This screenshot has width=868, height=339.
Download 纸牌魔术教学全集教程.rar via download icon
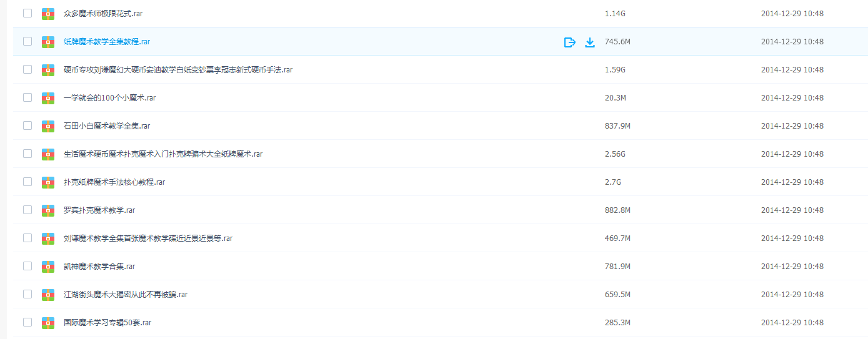click(x=589, y=42)
